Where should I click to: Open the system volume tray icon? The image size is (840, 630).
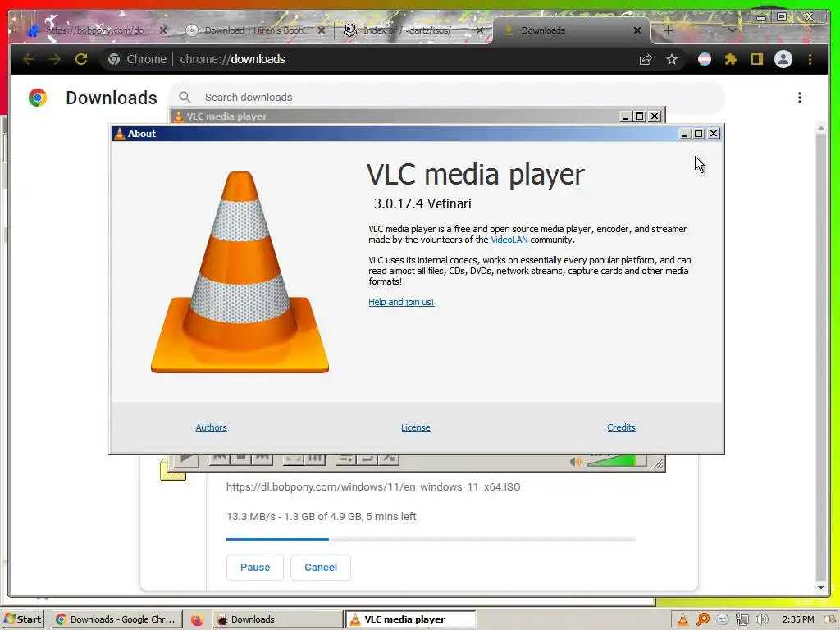point(761,619)
